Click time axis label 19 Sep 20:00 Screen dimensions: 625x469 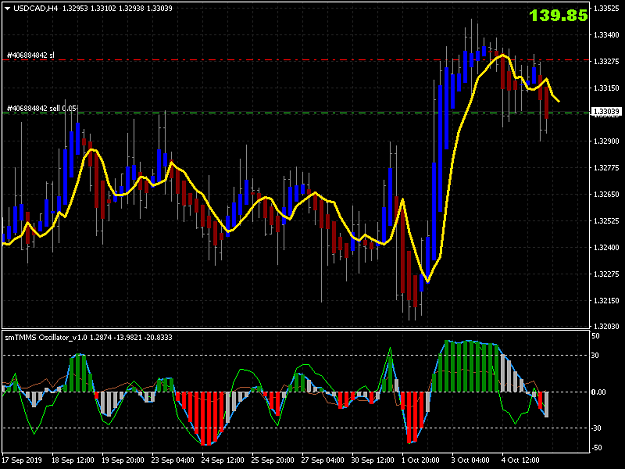[x=123, y=460]
